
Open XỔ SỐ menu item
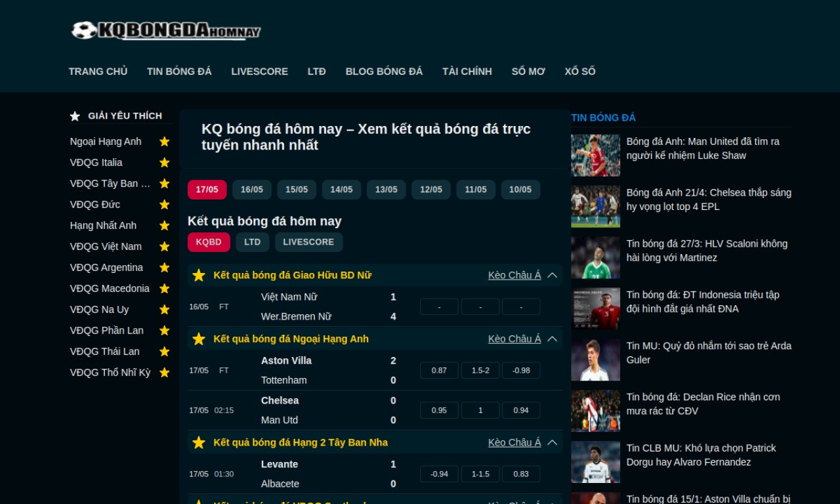(580, 72)
